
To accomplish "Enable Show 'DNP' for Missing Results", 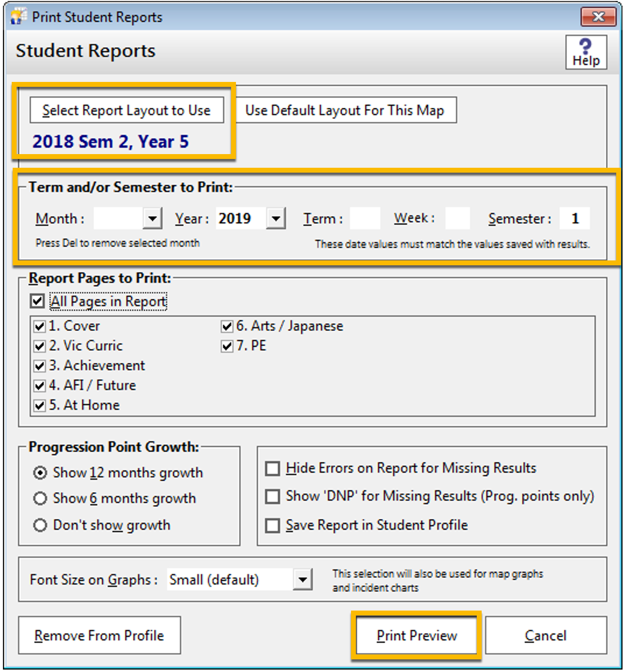I will [x=273, y=496].
